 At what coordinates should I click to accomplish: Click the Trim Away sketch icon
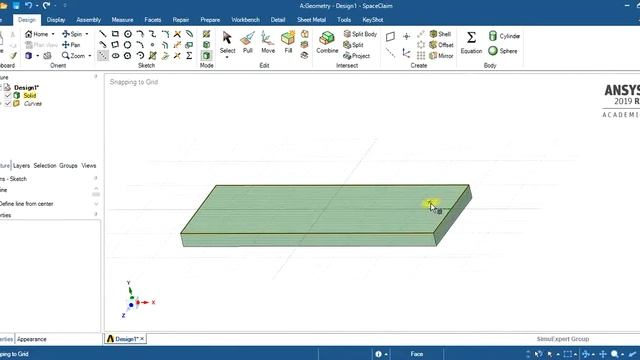177,34
